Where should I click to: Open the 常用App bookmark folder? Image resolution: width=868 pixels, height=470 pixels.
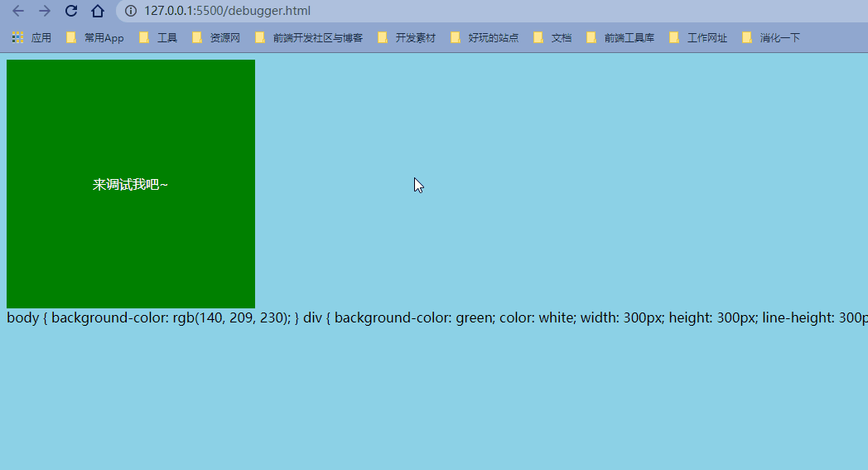[95, 37]
